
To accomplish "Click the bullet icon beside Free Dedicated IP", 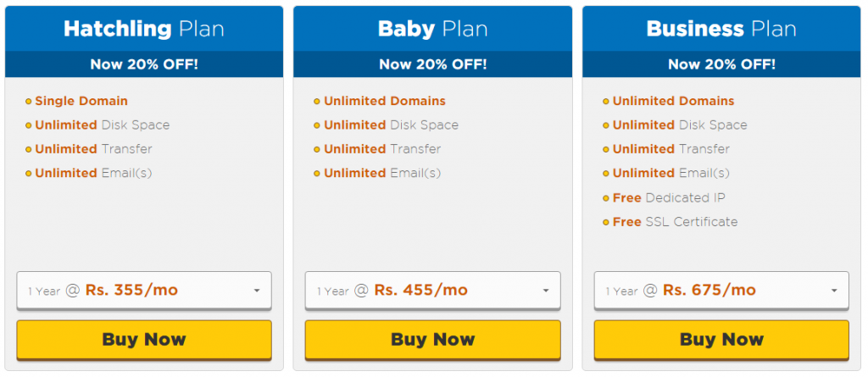I will [605, 198].
